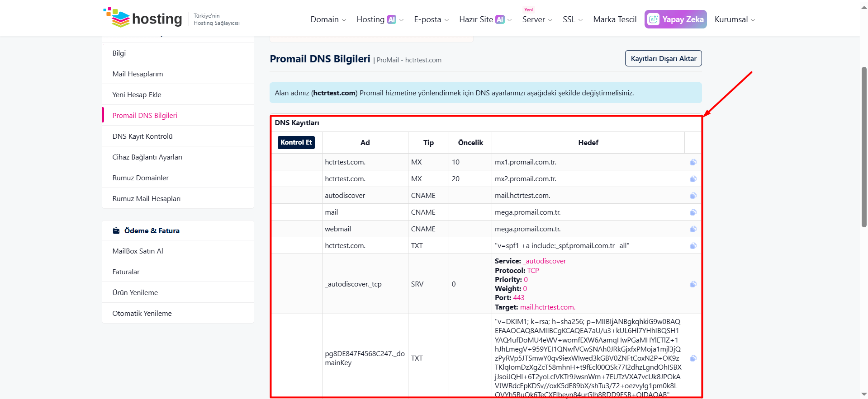Copy the mx1.promail.com.tr. record value

pos(693,162)
